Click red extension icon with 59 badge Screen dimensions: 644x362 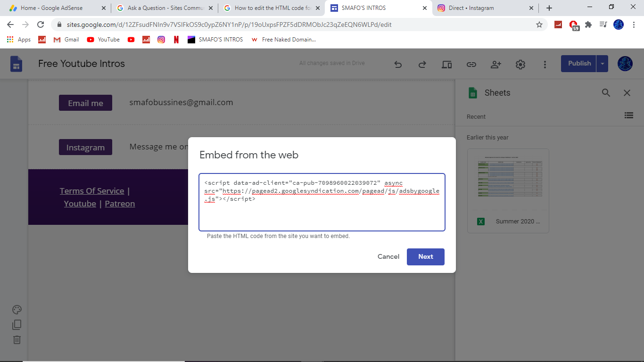coord(574,25)
